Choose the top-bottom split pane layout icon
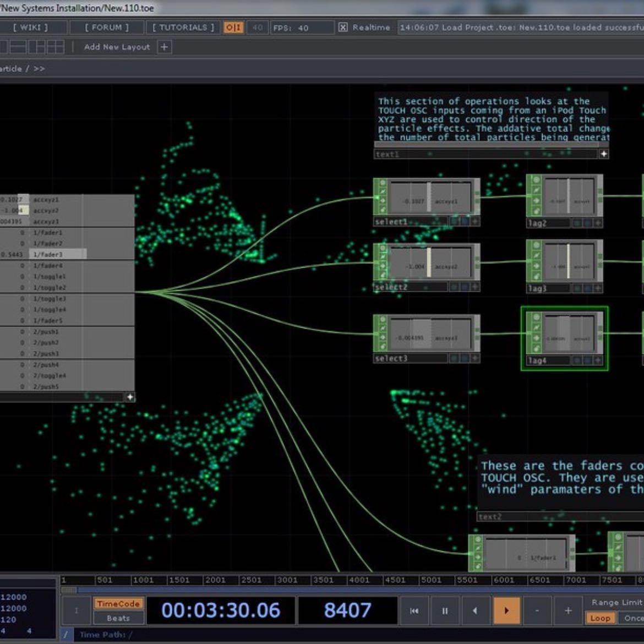This screenshot has height=644, width=644. (x=19, y=47)
